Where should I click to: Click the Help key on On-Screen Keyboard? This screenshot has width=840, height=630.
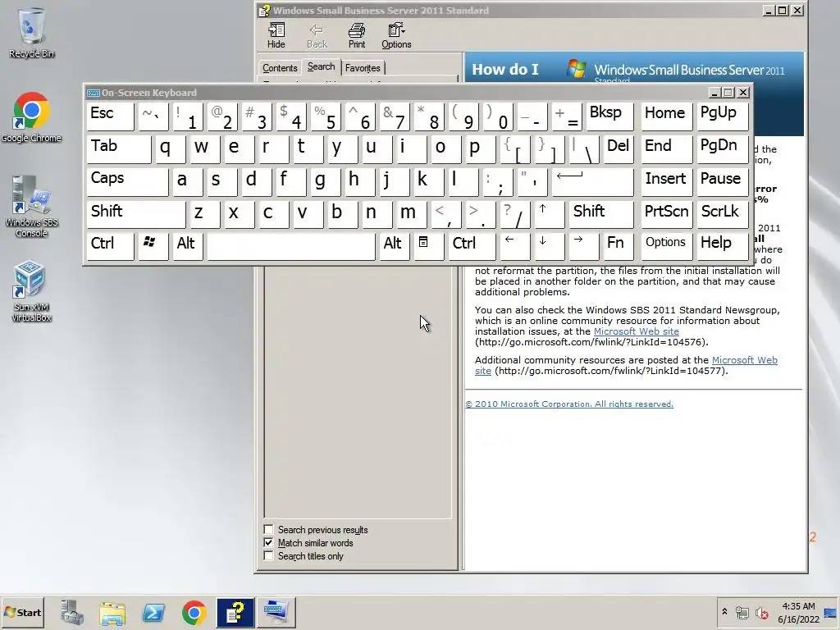[x=722, y=246]
